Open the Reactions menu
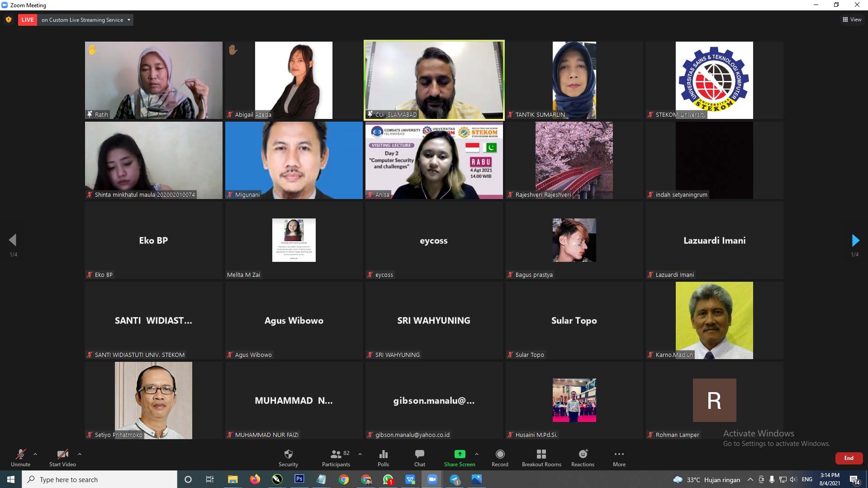Image resolution: width=868 pixels, height=488 pixels. [x=583, y=458]
